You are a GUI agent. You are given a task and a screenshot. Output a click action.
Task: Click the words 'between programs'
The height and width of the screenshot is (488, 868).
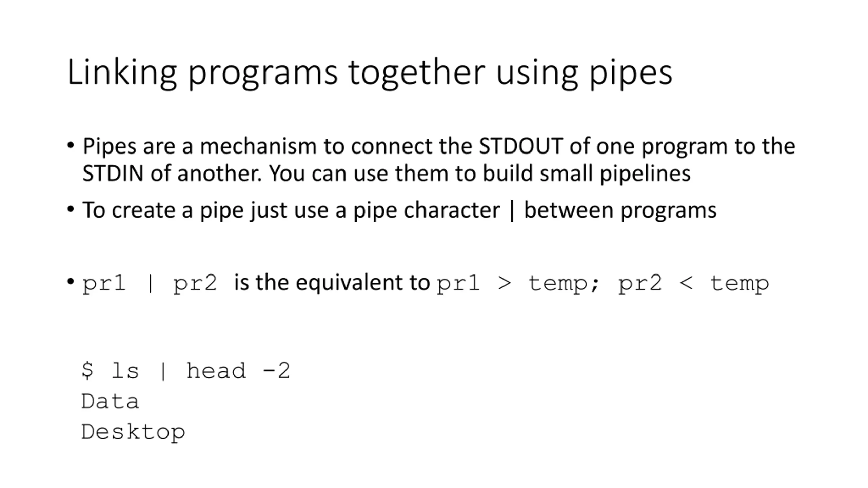pos(620,210)
